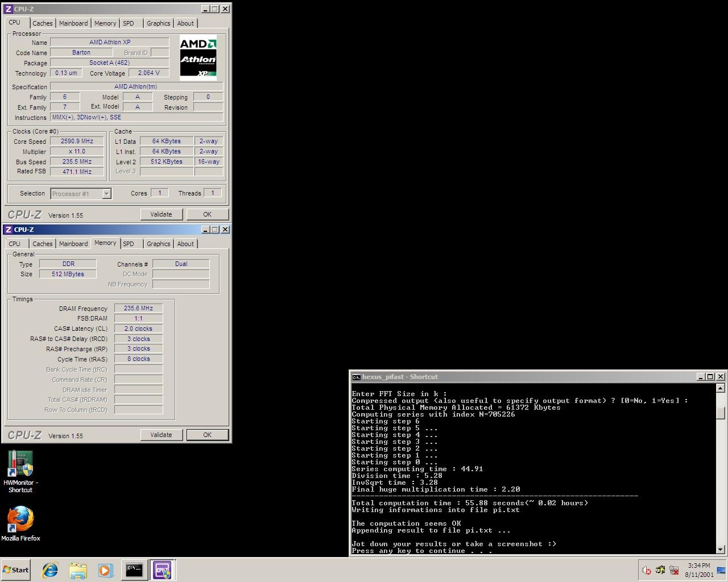This screenshot has height=582, width=728.
Task: Open the Mozilla Firefox desktop icon
Action: coord(20,523)
